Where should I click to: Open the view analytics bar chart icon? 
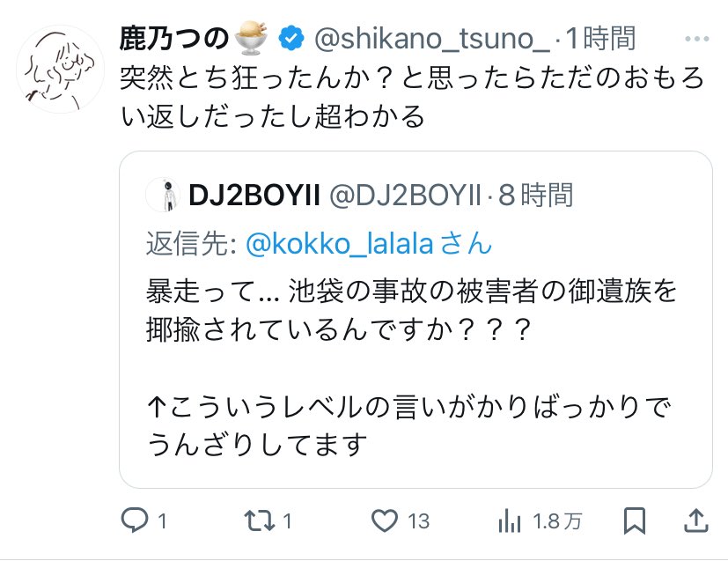coord(510,521)
